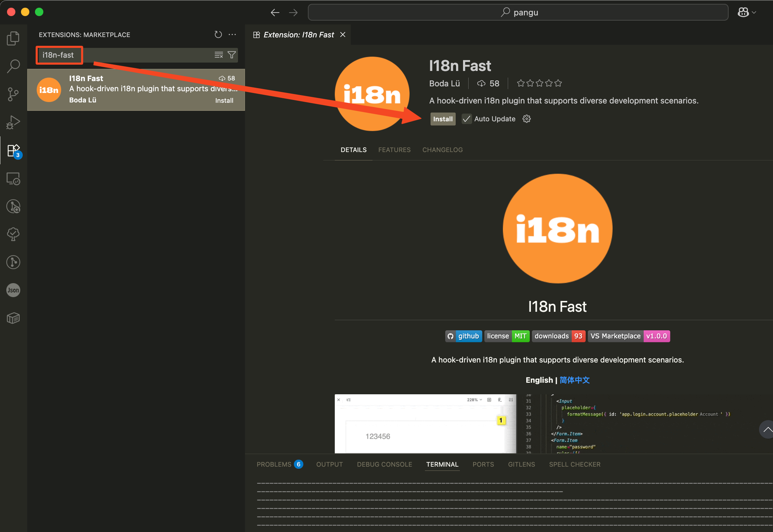This screenshot has width=773, height=532.
Task: Switch to the CHANGELOG tab
Action: coord(442,150)
